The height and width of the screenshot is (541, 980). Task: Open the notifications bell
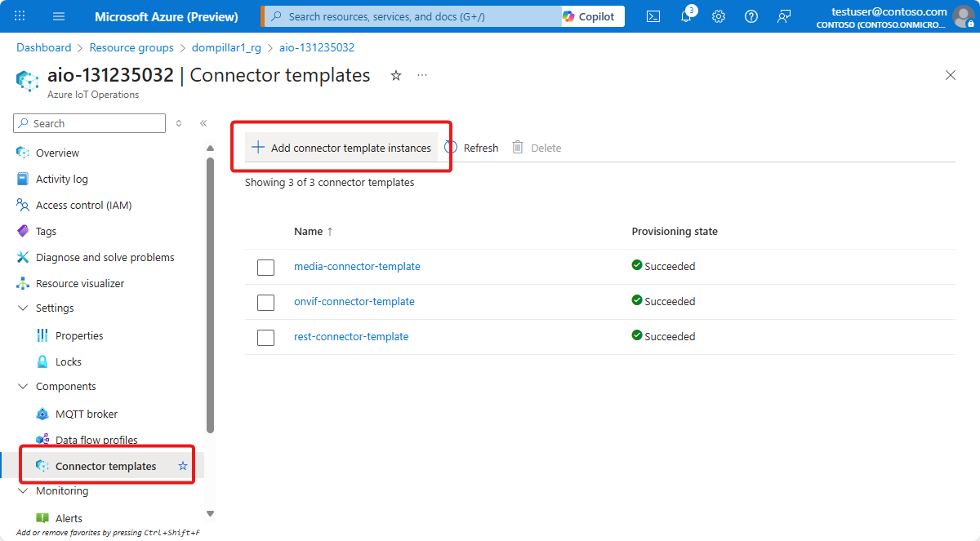(686, 16)
